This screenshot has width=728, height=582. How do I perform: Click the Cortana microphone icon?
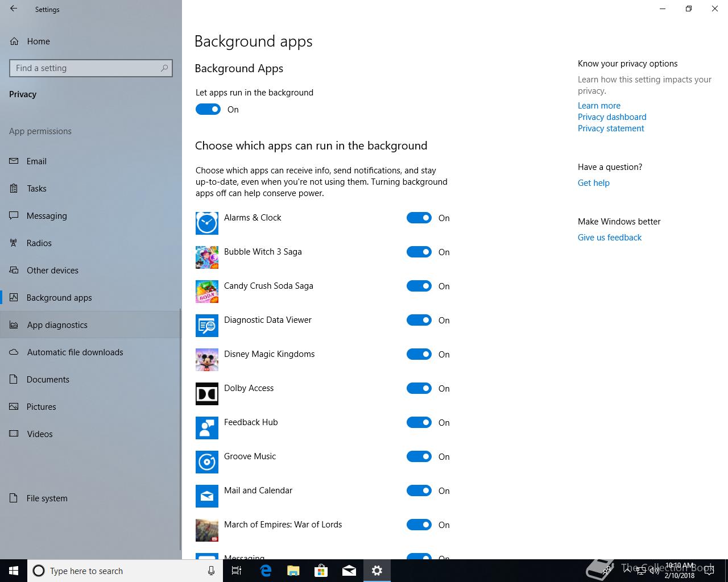click(211, 571)
